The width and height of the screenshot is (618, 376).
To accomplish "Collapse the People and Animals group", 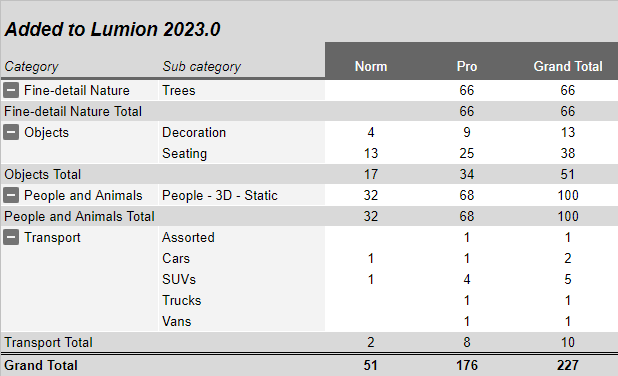I will pos(11,195).
